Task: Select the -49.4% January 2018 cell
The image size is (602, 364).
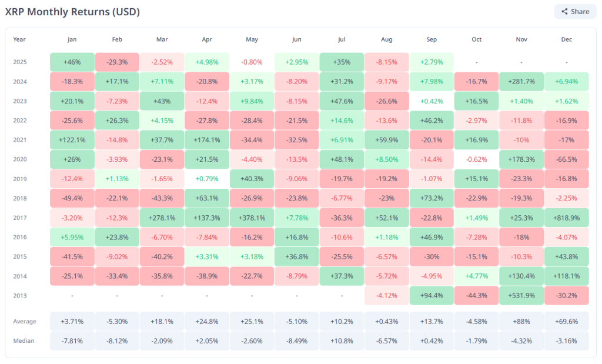Action: (x=72, y=198)
